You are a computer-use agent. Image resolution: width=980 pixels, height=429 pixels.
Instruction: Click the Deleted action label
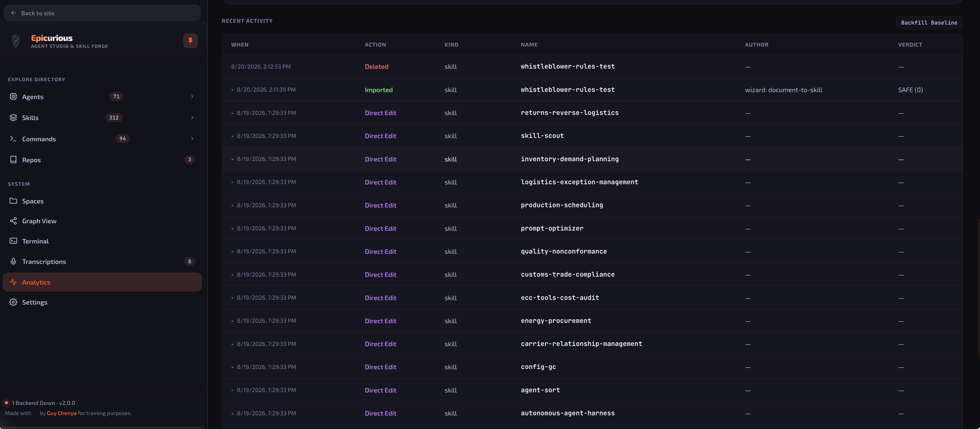[376, 66]
